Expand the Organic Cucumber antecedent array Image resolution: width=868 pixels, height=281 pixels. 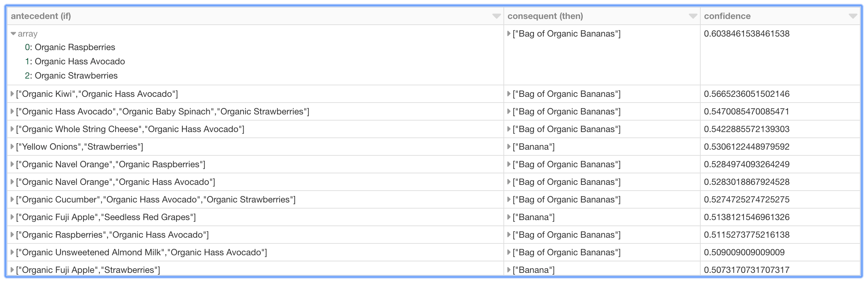point(12,199)
